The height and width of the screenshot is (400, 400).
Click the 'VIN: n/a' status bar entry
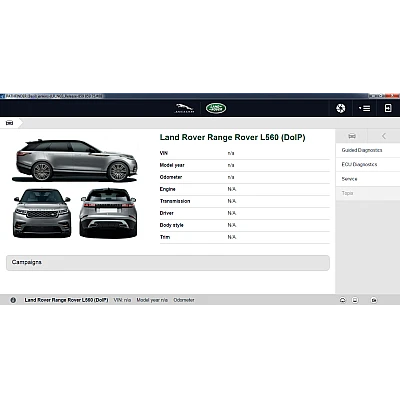point(122,300)
